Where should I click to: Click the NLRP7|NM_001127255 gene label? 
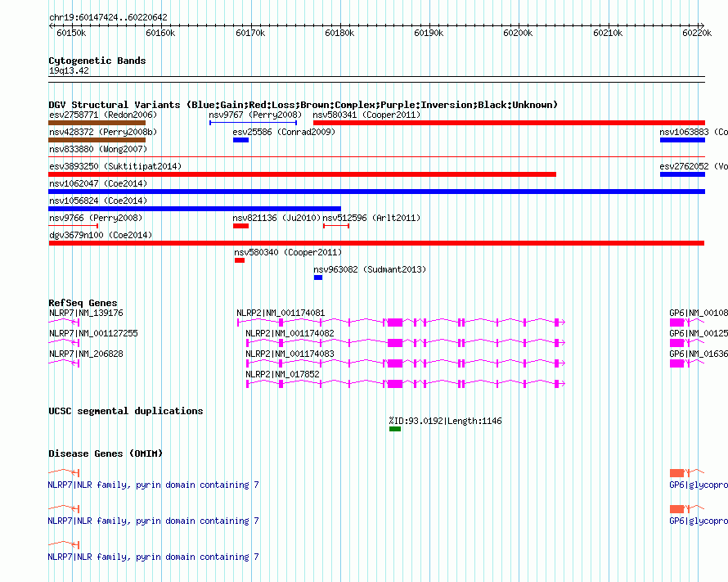(x=94, y=333)
